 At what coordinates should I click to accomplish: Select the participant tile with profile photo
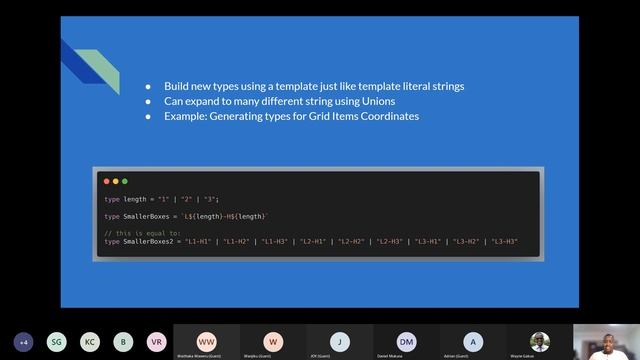(x=540, y=342)
